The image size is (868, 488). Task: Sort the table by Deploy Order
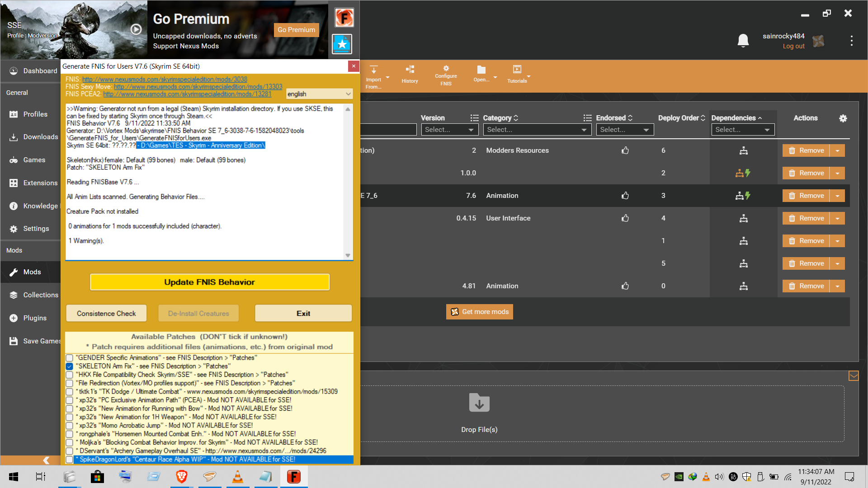point(681,118)
